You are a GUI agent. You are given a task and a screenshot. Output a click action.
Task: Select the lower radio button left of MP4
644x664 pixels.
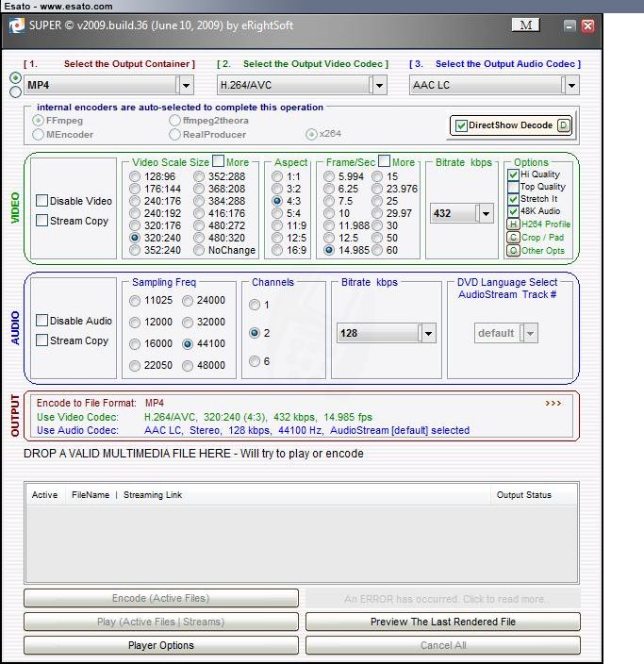(x=15, y=91)
